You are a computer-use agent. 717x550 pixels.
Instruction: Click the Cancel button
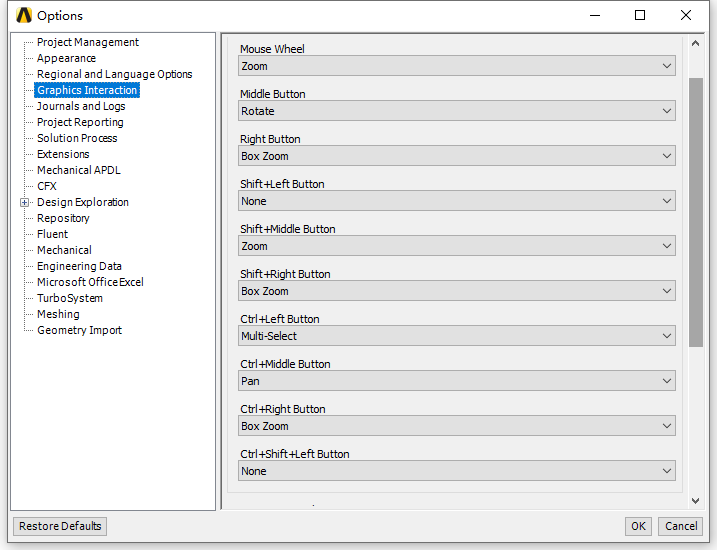point(681,526)
